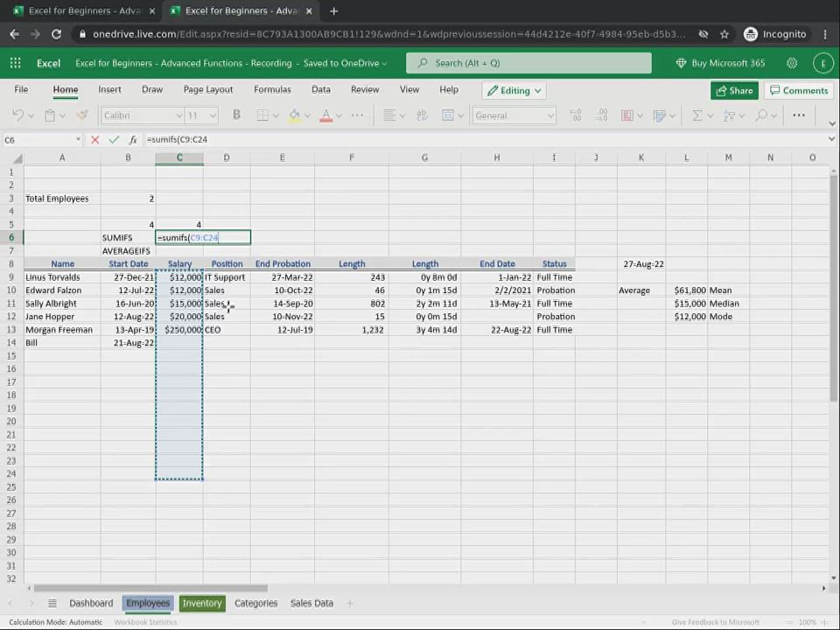
Task: Click the horizontal scrollbar thumb
Action: pyautogui.click(x=150, y=588)
